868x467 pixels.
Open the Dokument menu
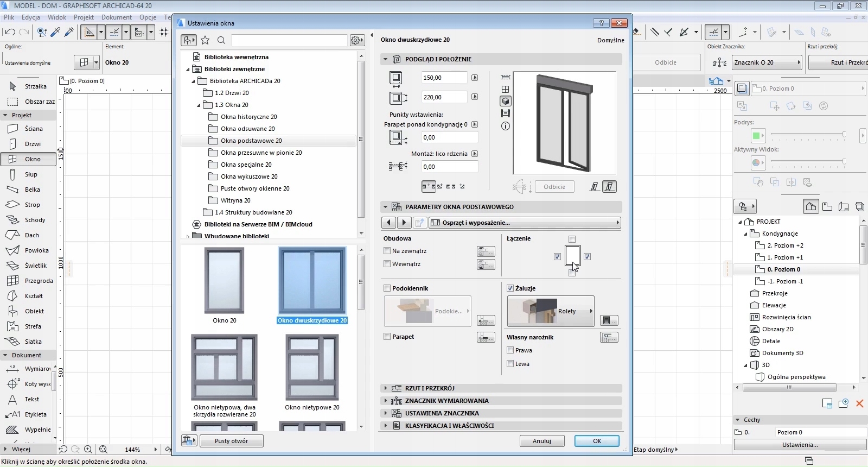click(116, 17)
